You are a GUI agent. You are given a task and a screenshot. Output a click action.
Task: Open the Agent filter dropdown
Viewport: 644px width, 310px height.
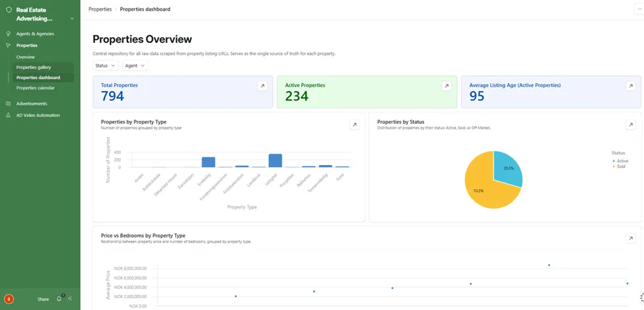click(135, 65)
